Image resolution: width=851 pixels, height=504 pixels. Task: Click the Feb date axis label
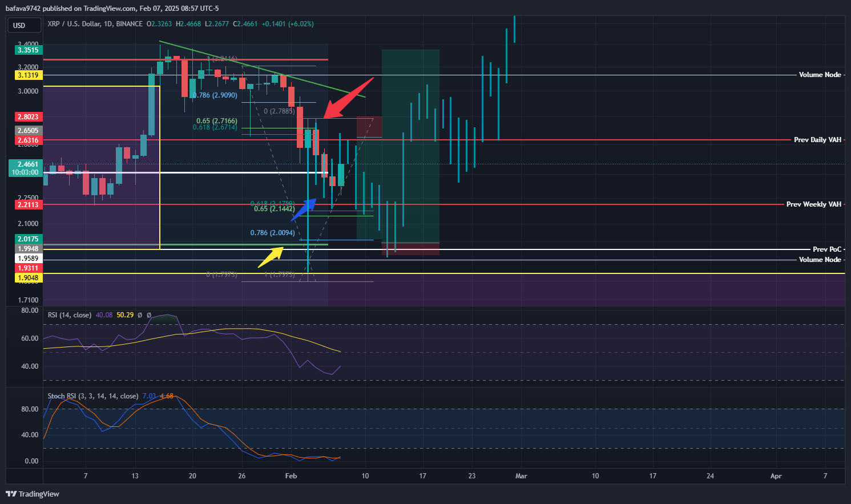[291, 476]
